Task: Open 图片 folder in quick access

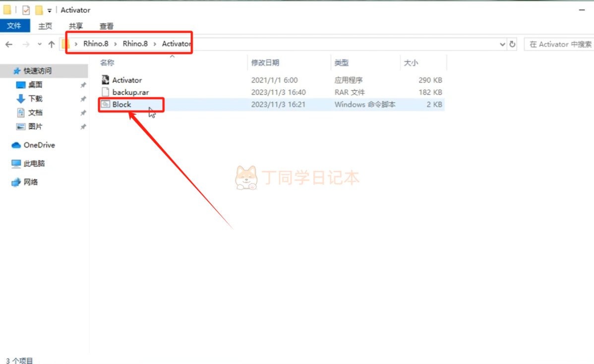Action: point(35,126)
